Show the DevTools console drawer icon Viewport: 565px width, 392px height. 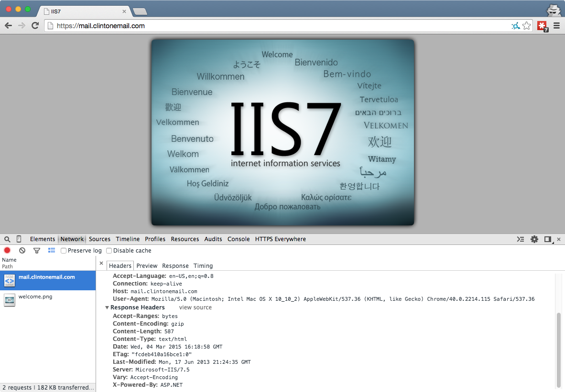pos(521,239)
